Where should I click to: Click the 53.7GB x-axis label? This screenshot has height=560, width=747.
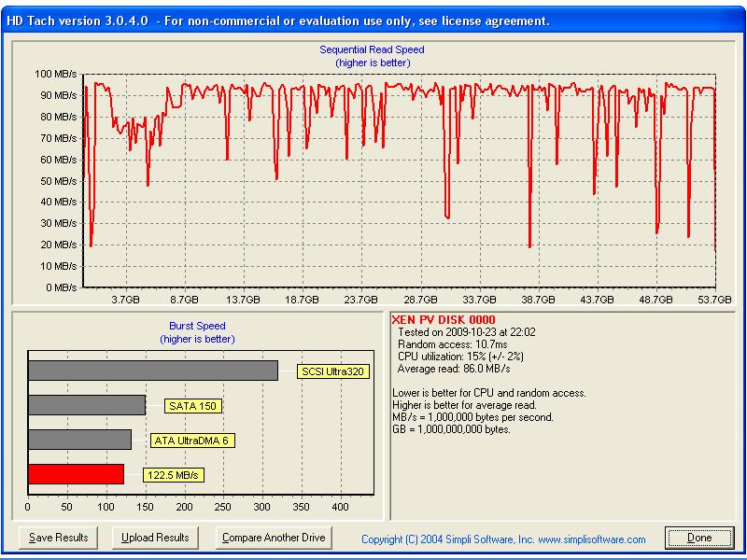pos(712,300)
